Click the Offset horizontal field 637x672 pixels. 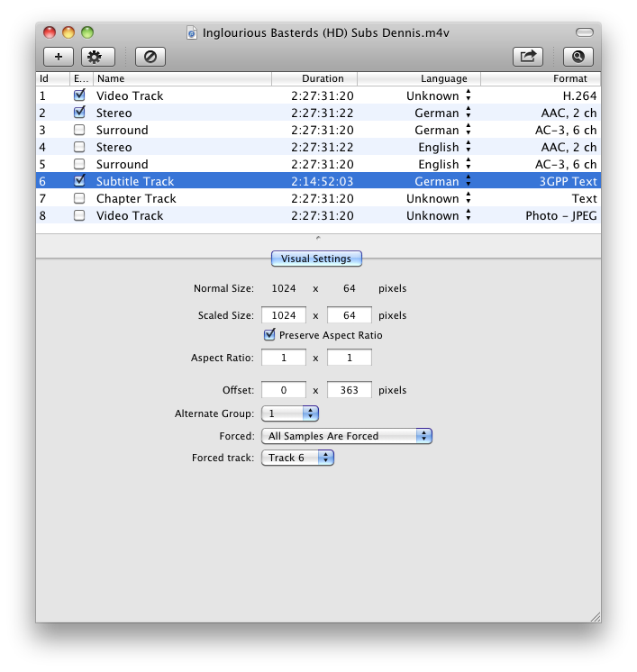284,389
